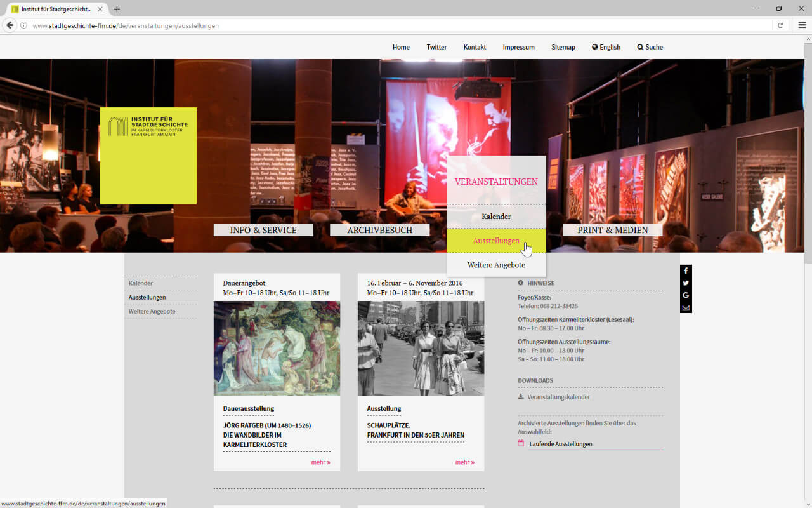Screen dimensions: 812x508
Task: Go back with the browser back arrow
Action: [x=10, y=25]
